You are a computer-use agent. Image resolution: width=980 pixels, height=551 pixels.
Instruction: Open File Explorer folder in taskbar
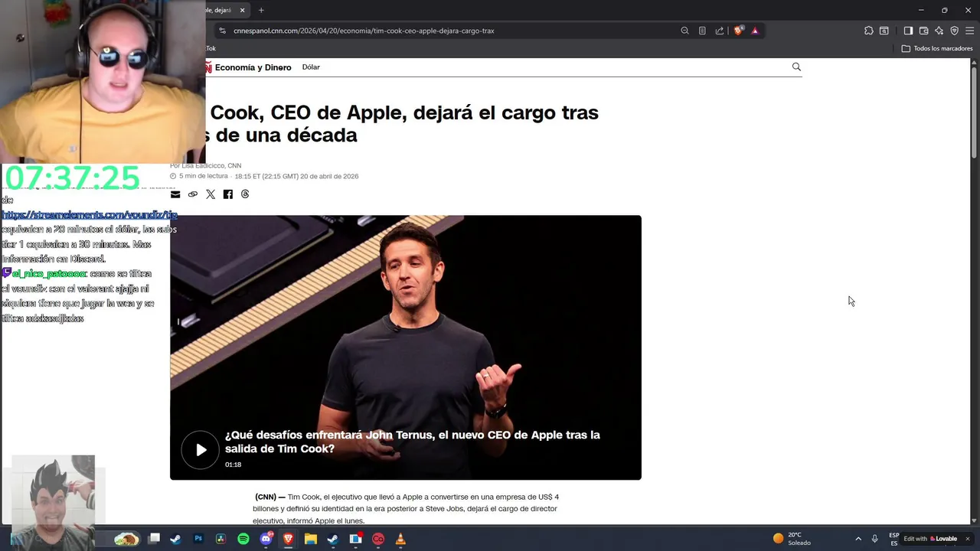click(310, 539)
